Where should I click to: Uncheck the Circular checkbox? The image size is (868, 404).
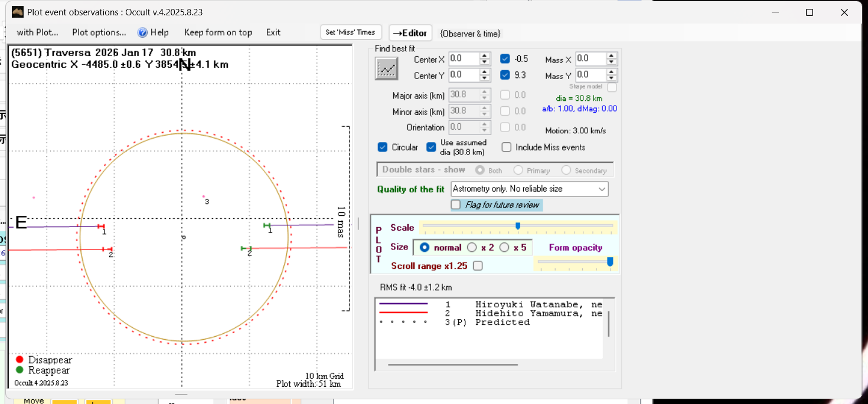tap(383, 147)
